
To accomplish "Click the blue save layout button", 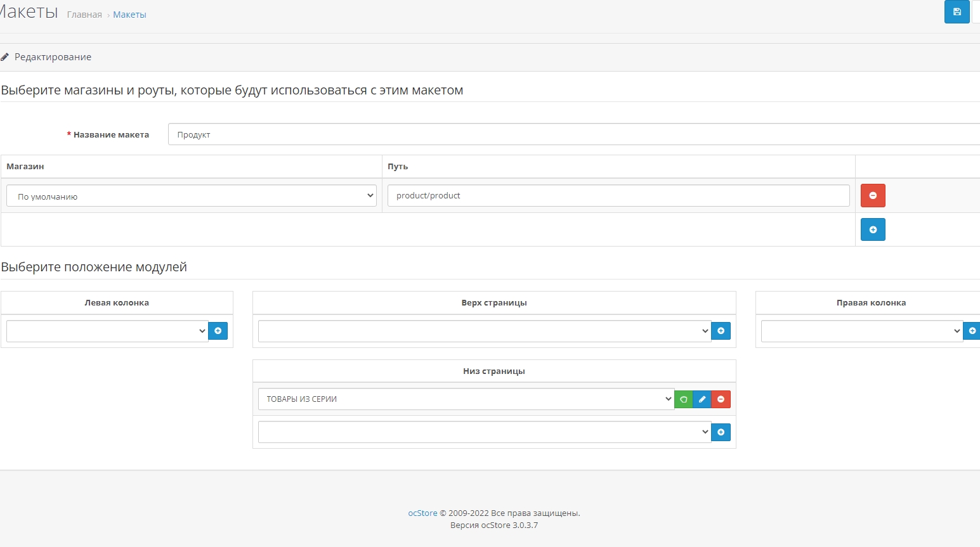I will point(957,12).
